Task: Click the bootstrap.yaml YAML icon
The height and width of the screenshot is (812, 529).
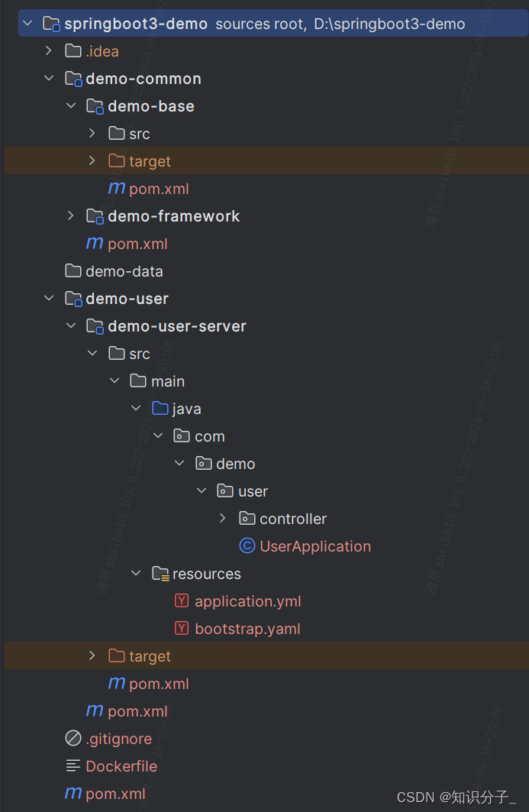Action: (181, 628)
